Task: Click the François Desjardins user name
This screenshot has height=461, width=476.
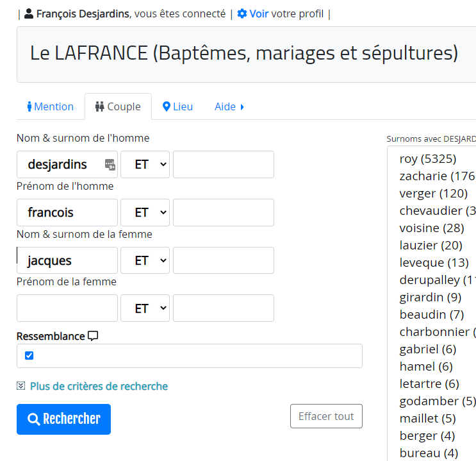Action: click(83, 13)
